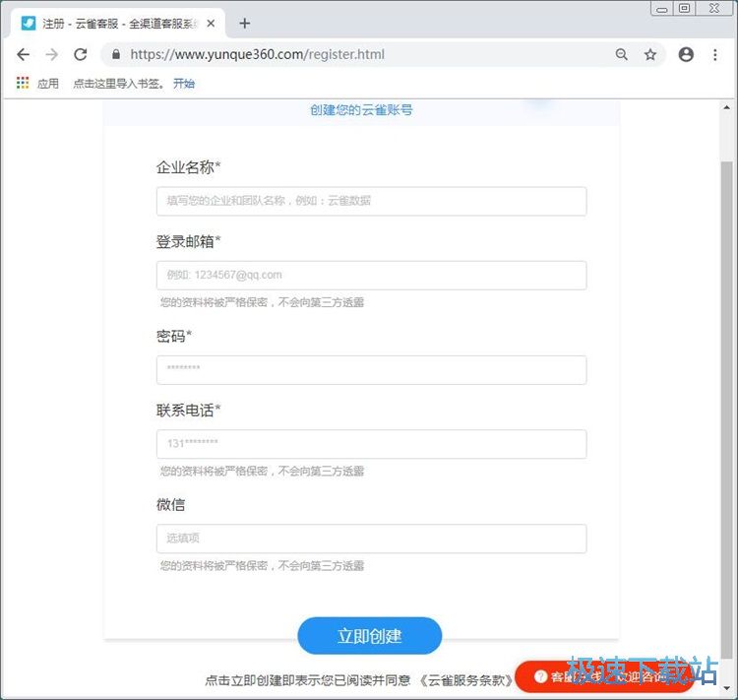The image size is (738, 700).
Task: Click the forward navigation arrow
Action: coord(52,55)
